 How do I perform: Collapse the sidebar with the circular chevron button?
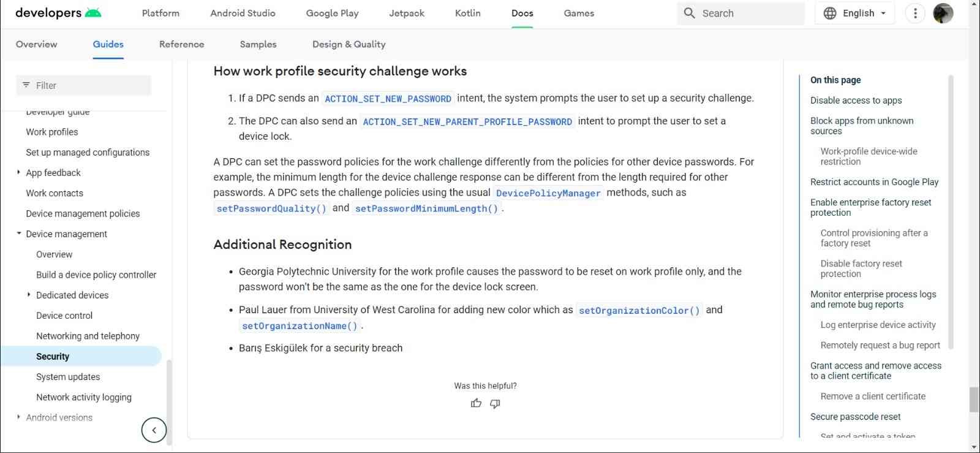[x=154, y=430]
